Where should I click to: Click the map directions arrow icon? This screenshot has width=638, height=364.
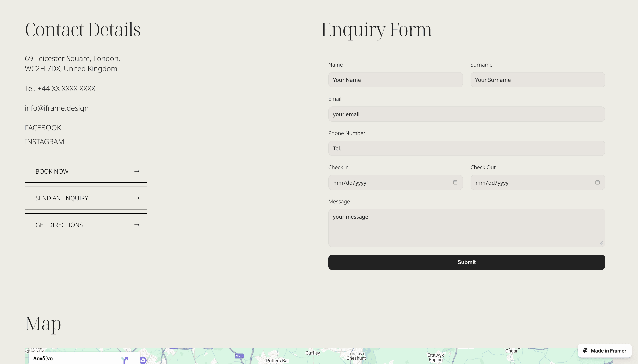coord(125,360)
